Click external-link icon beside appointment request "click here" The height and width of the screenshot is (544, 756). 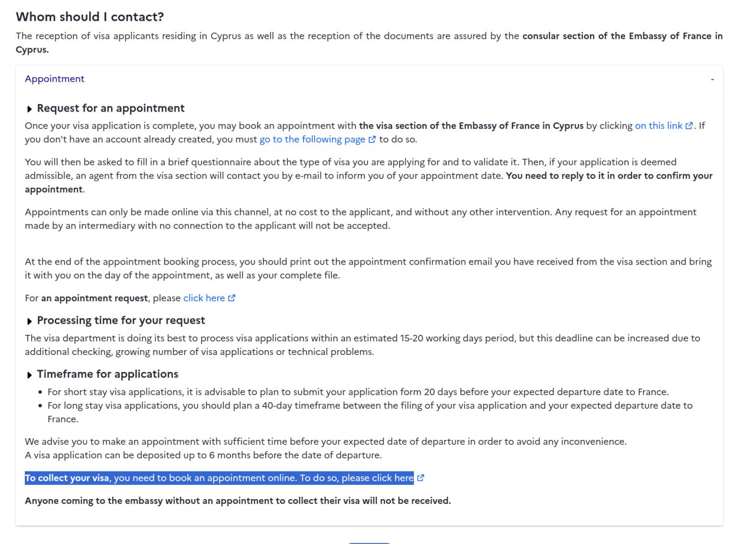pyautogui.click(x=232, y=298)
